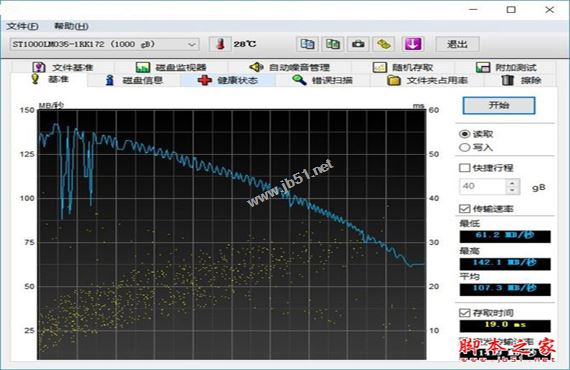Open options via the yellow tag icon

[x=384, y=44]
